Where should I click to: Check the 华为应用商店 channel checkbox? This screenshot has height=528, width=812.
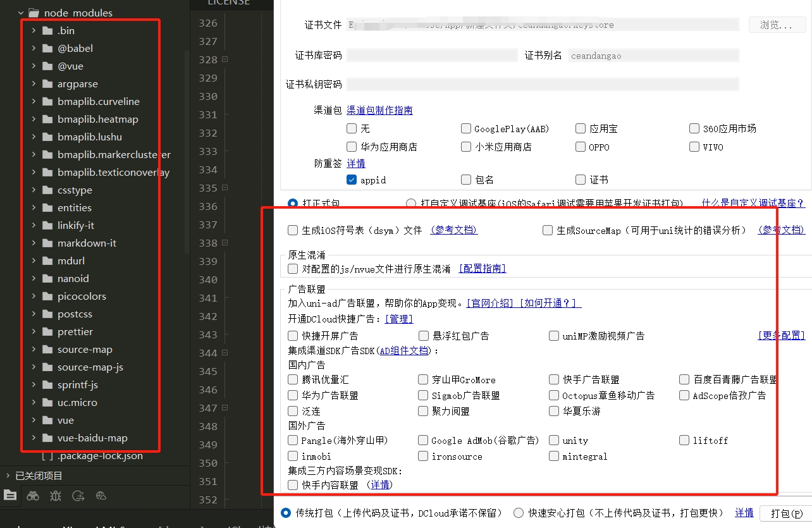coord(352,147)
